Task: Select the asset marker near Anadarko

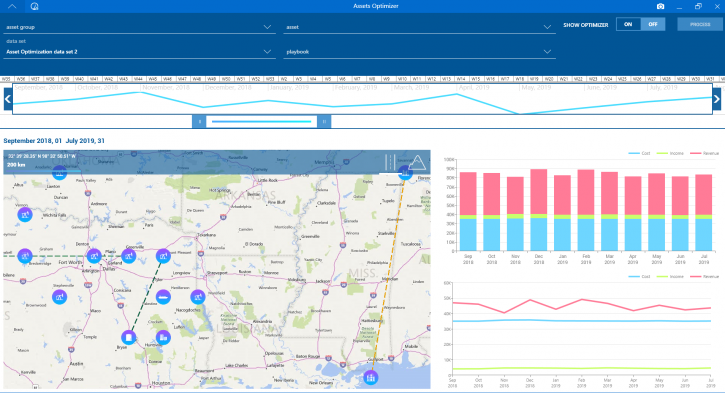Action: 60,173
